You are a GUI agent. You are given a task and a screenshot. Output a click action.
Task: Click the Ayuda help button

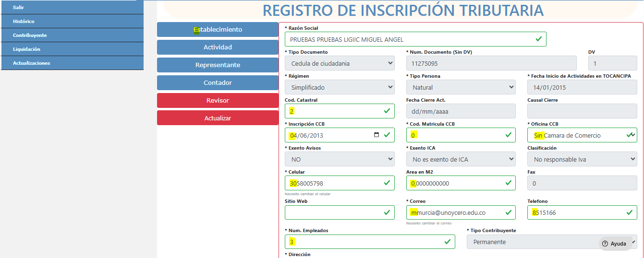point(615,244)
